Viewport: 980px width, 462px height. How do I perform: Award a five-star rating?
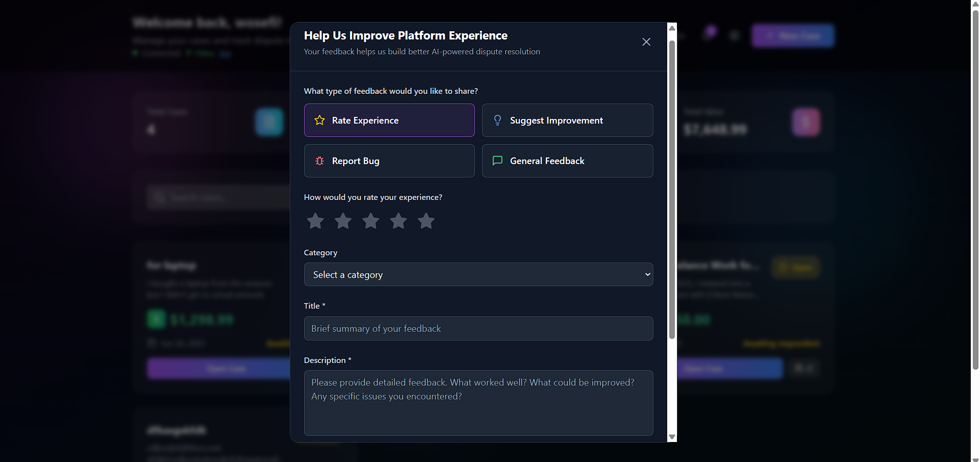426,221
